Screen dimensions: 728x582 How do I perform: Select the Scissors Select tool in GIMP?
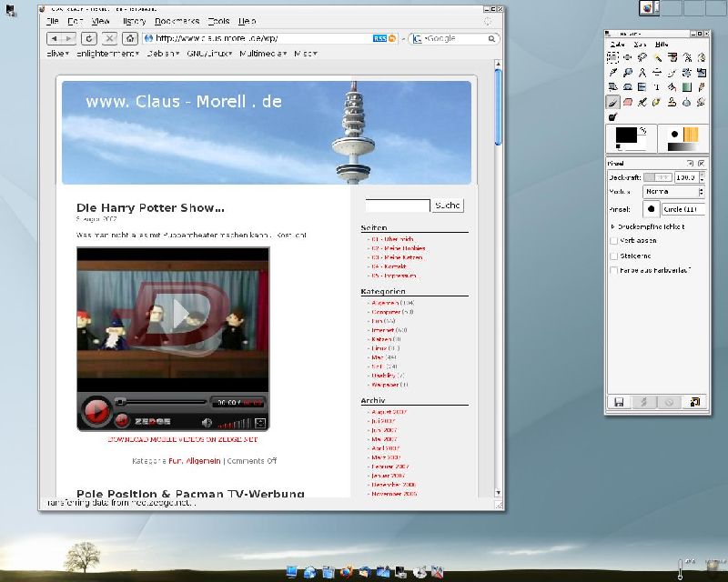coord(687,57)
